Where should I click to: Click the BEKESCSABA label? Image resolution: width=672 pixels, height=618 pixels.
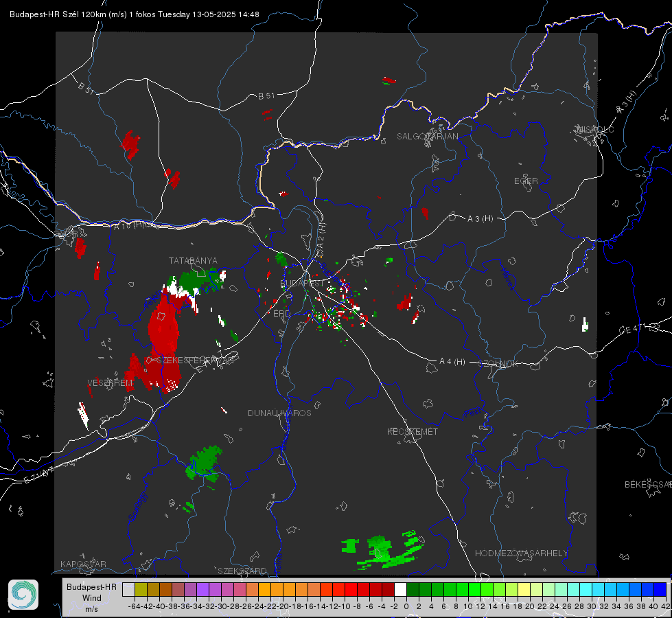tap(648, 485)
